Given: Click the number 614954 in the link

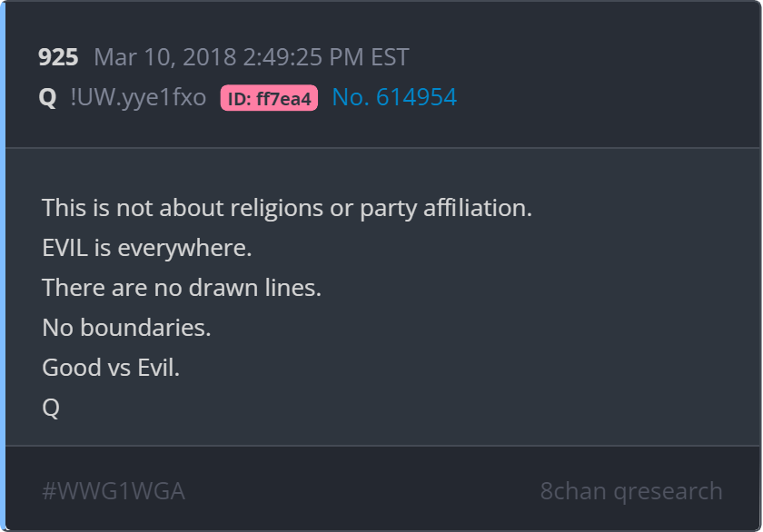Looking at the screenshot, I should tap(416, 97).
